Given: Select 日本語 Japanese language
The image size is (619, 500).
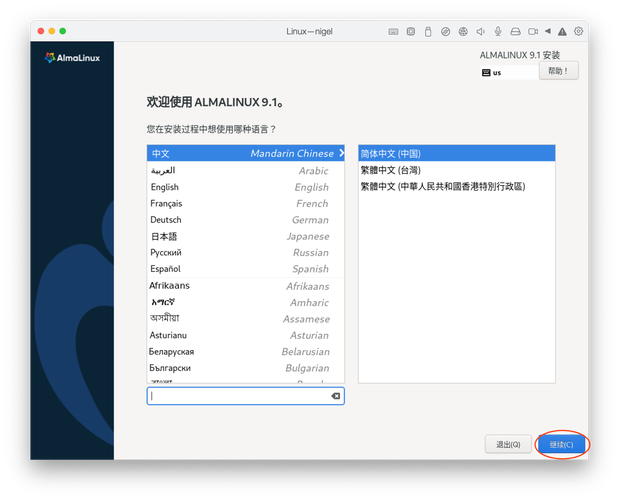Looking at the screenshot, I should 246,236.
